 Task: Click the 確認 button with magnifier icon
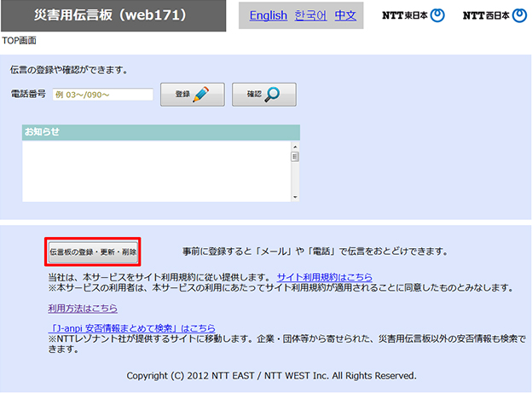264,95
